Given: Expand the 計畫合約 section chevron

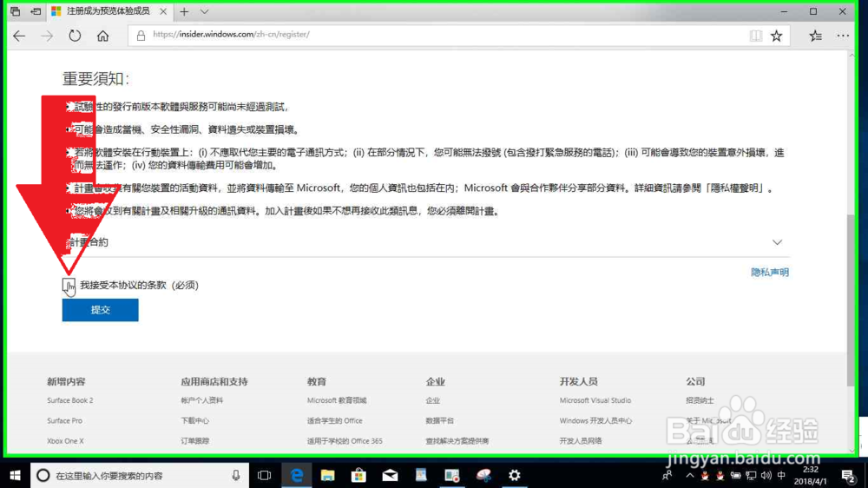Looking at the screenshot, I should pyautogui.click(x=777, y=242).
